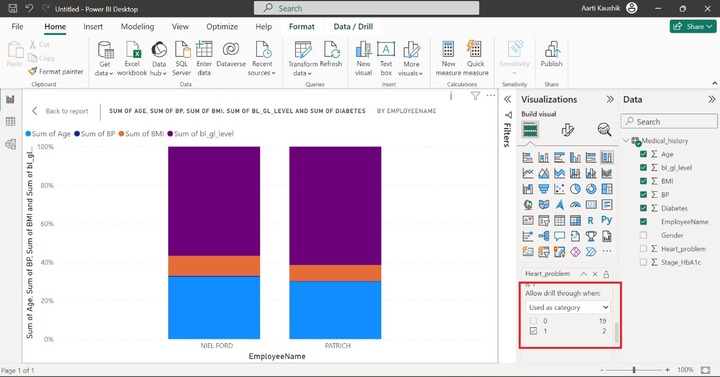This screenshot has height=377, width=720.
Task: Switch to Report view in left sidebar
Action: point(10,99)
